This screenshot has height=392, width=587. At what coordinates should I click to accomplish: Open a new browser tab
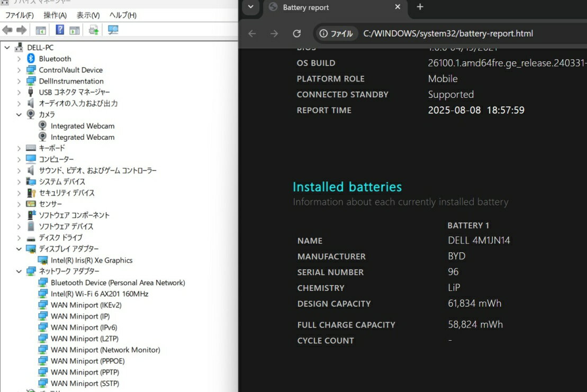(x=420, y=7)
